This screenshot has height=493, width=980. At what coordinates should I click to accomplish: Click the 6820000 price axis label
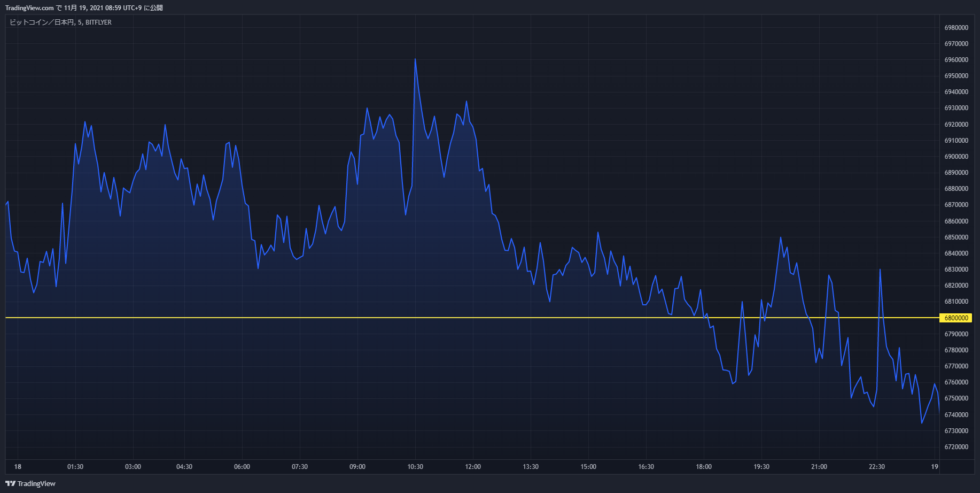point(956,286)
